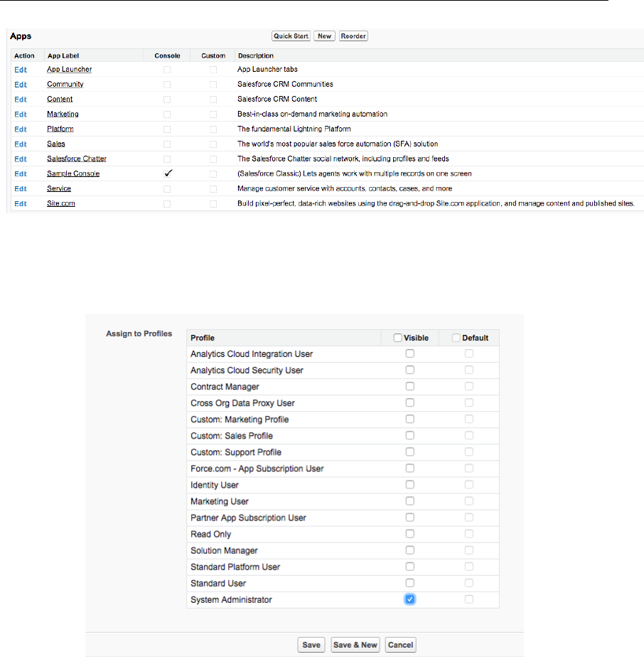Click the Save button
Viewport: 644px width, 669px height.
click(x=311, y=645)
